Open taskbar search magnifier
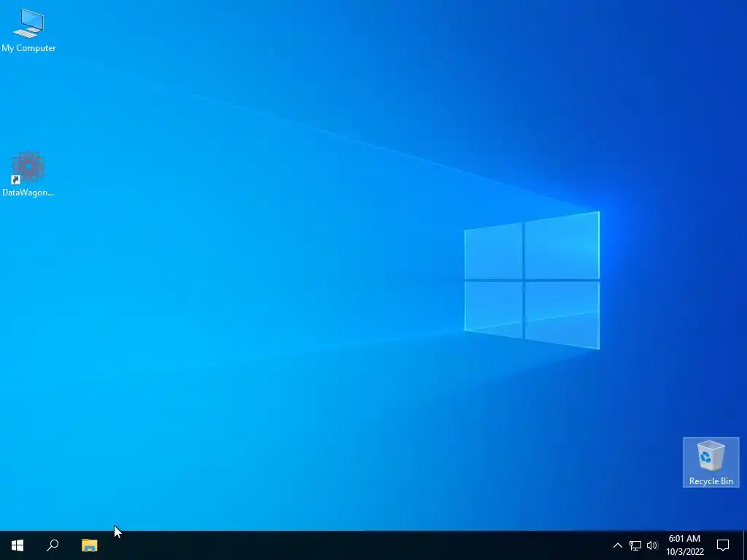Screen dimensions: 747x560 pyautogui.click(x=53, y=545)
